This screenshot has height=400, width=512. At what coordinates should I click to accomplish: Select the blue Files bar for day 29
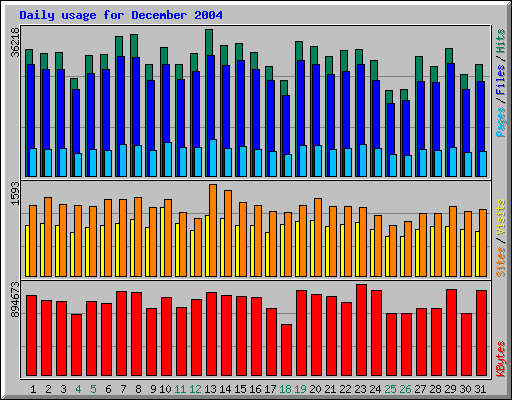click(x=451, y=105)
